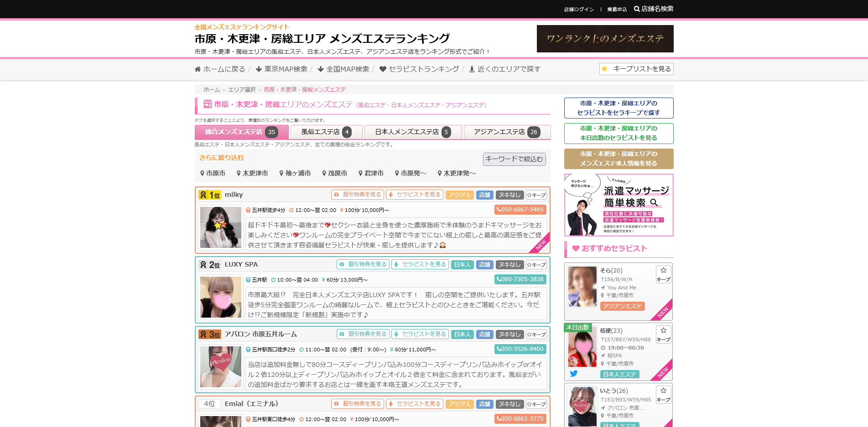The image size is (868, 427).
Task: Filter by 木更津発〜 location
Action: coord(457,174)
